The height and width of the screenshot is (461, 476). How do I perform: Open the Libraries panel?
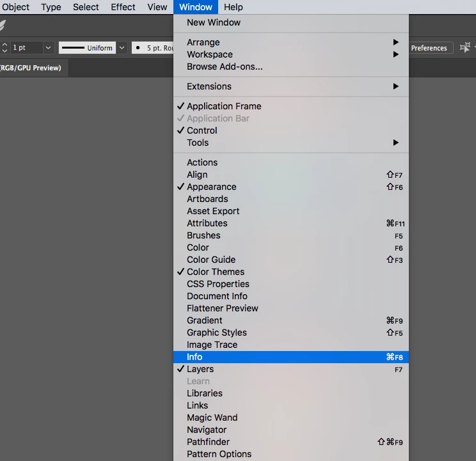291,393
